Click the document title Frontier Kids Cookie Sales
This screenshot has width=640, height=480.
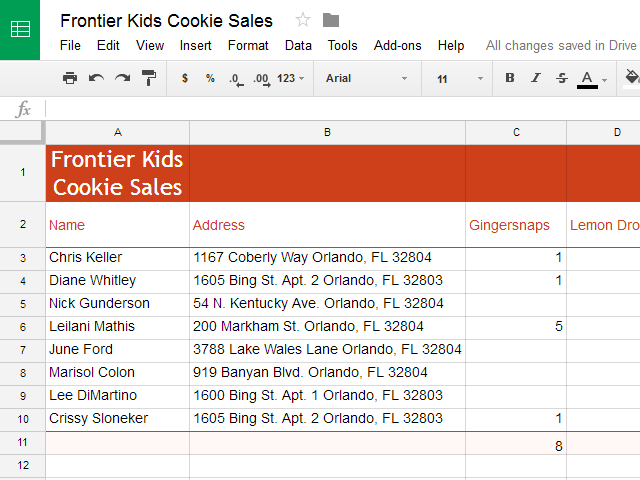pyautogui.click(x=166, y=20)
